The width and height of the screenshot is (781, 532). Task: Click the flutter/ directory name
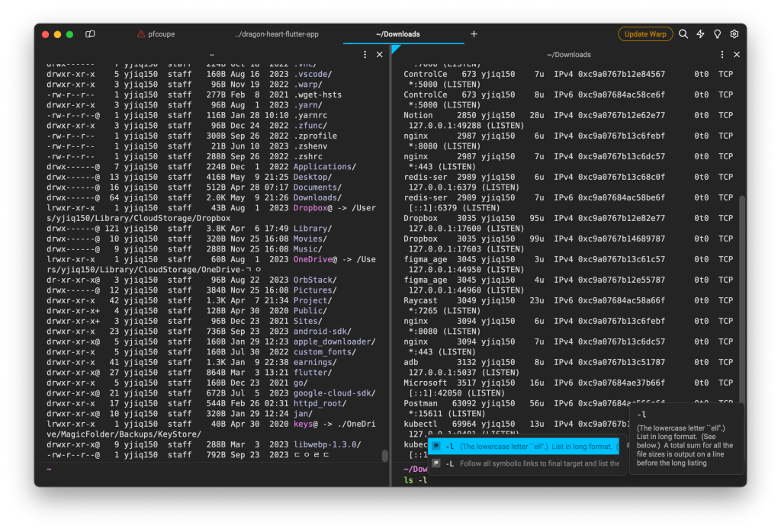pos(313,373)
